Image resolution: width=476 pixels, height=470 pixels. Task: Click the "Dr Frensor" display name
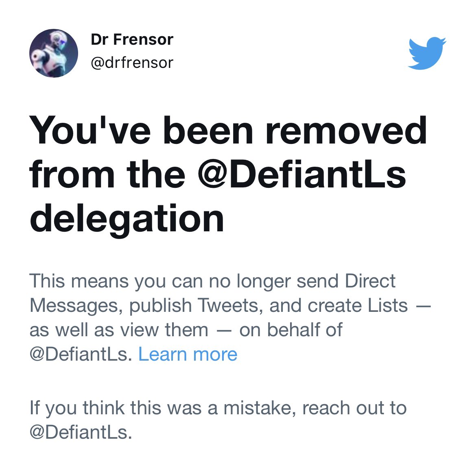click(x=132, y=39)
